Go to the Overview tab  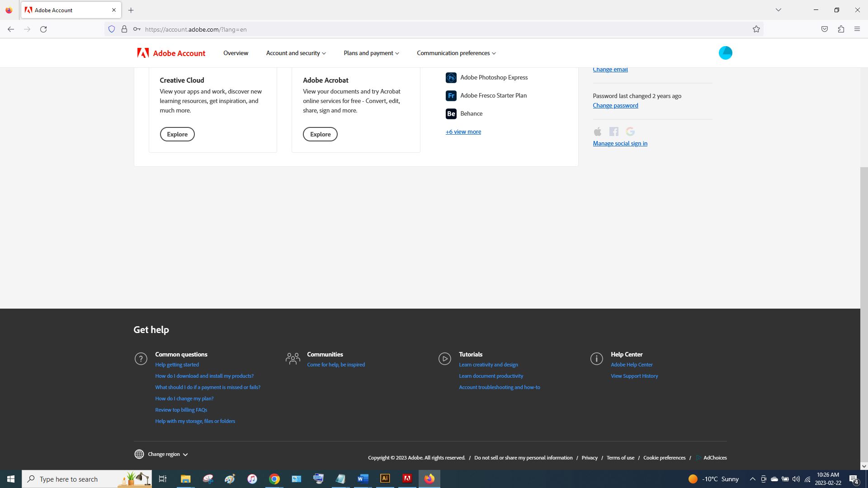click(x=236, y=53)
